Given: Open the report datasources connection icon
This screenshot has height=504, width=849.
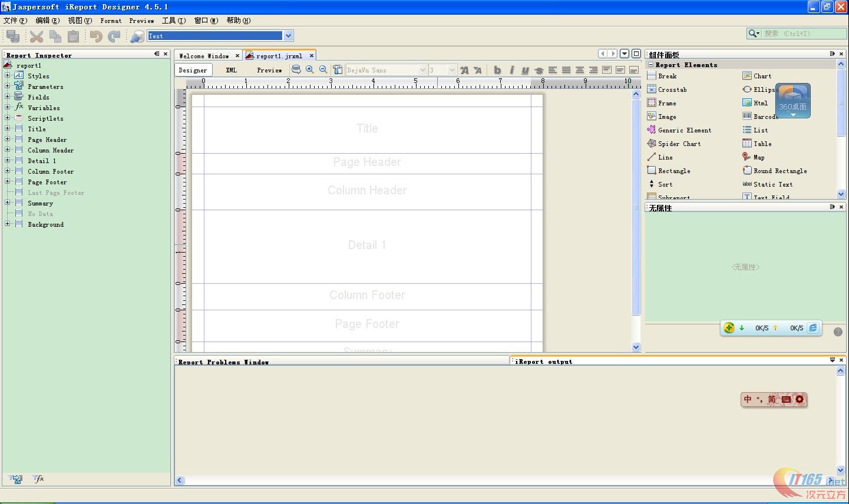Looking at the screenshot, I should click(x=137, y=37).
